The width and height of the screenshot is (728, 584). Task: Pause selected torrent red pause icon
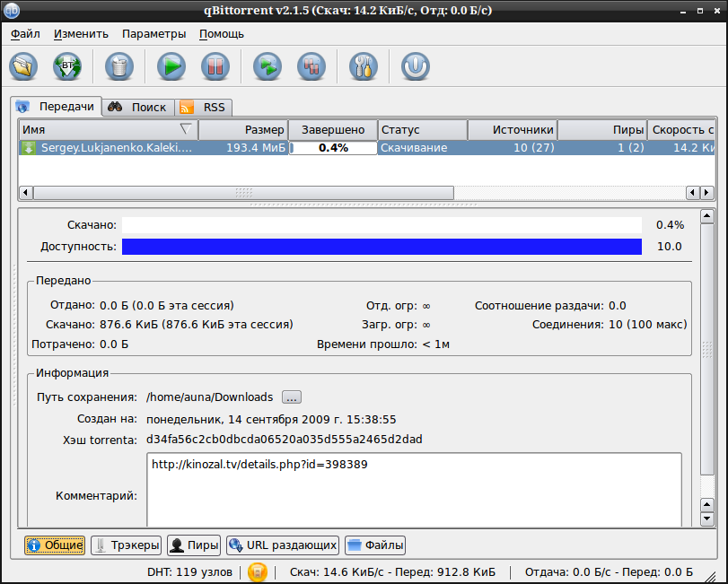point(215,66)
